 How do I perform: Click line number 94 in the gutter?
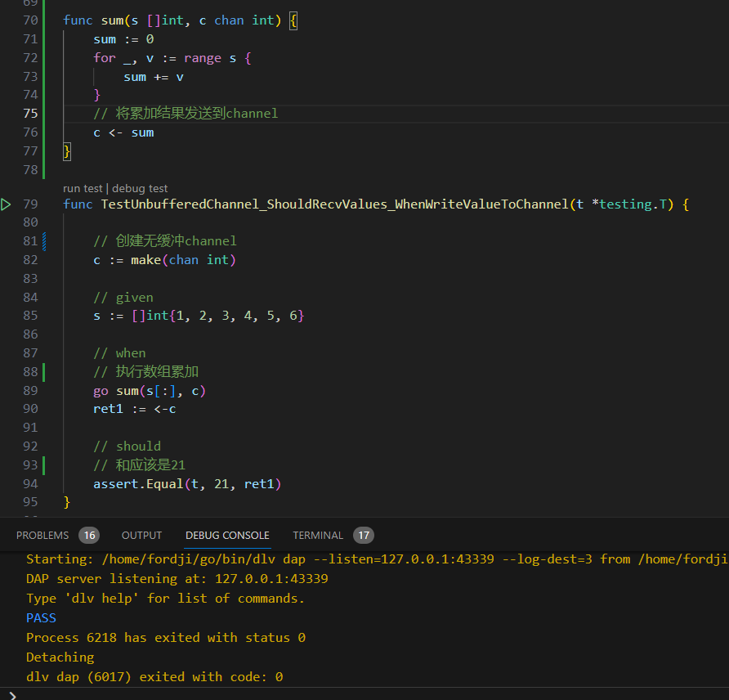pos(30,484)
